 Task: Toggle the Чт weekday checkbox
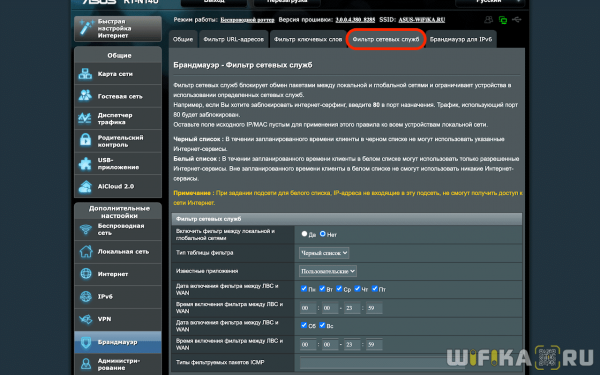(357, 289)
